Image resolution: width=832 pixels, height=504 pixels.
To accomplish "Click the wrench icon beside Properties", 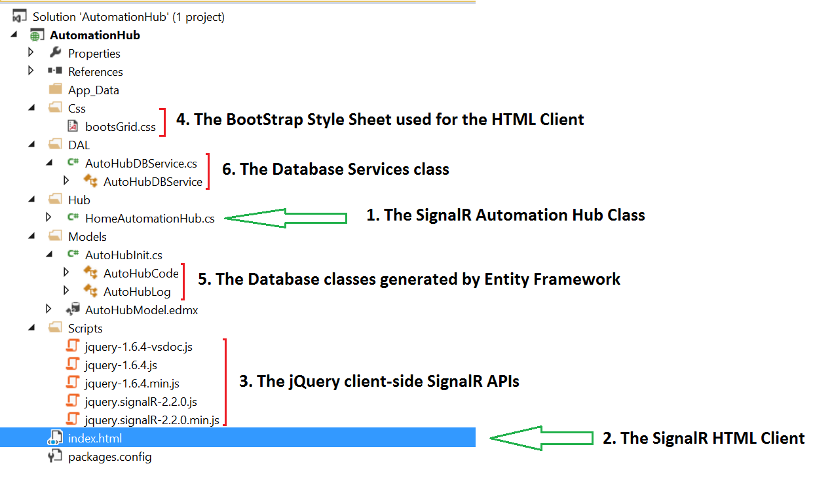I will tap(55, 53).
